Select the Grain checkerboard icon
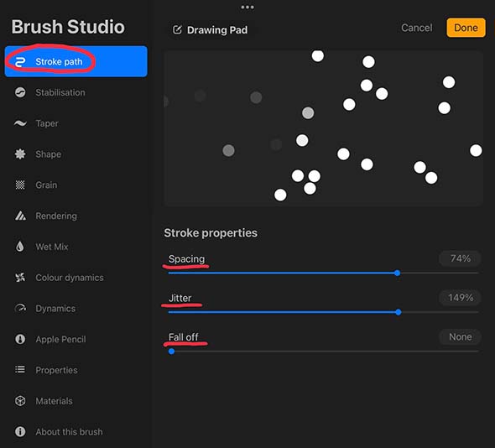Viewport: 495px width, 448px height. (x=20, y=185)
